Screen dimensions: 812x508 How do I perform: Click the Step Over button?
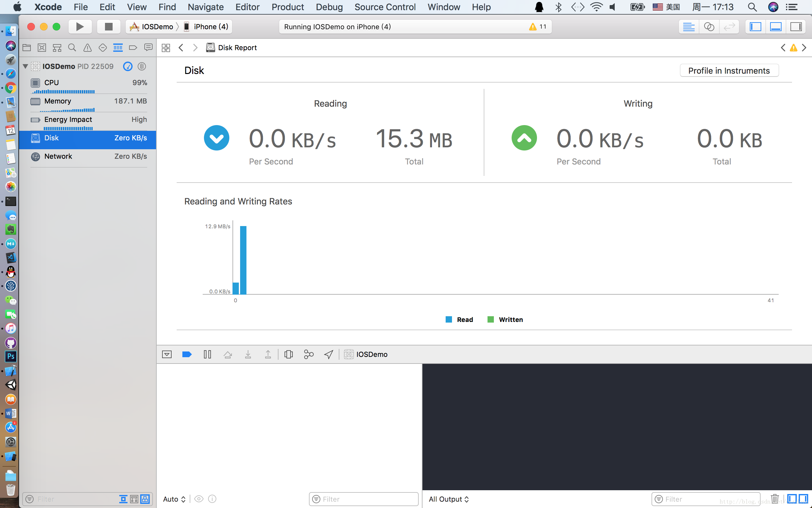(228, 354)
